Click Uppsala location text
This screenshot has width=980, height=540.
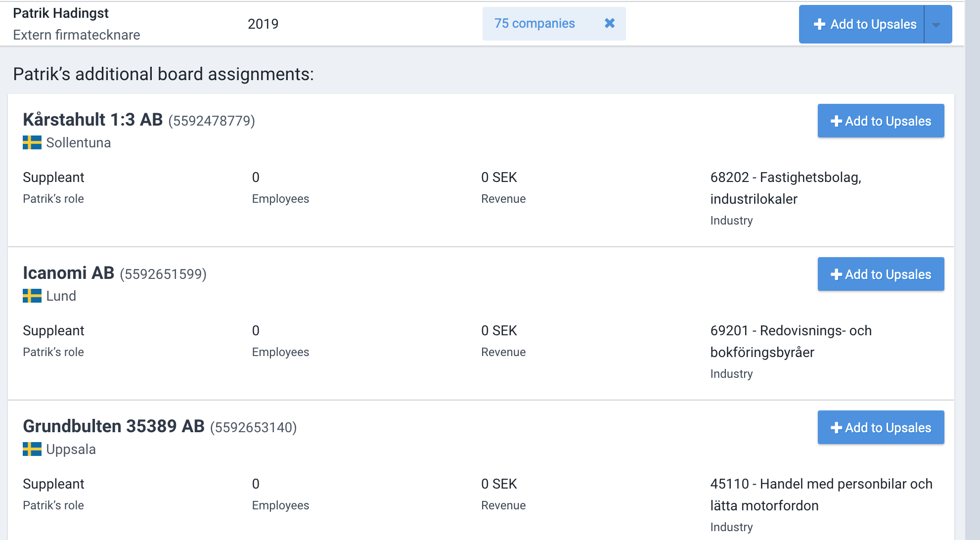(71, 450)
